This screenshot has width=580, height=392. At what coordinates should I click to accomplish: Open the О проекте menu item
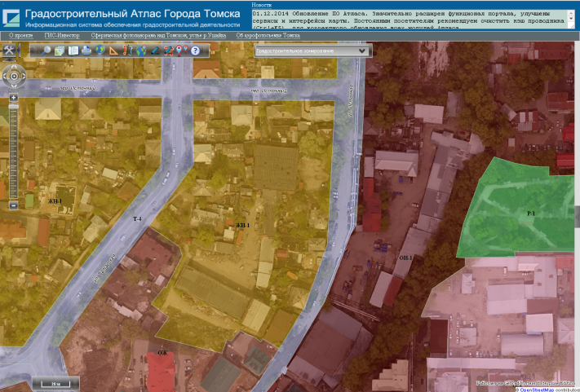(22, 36)
